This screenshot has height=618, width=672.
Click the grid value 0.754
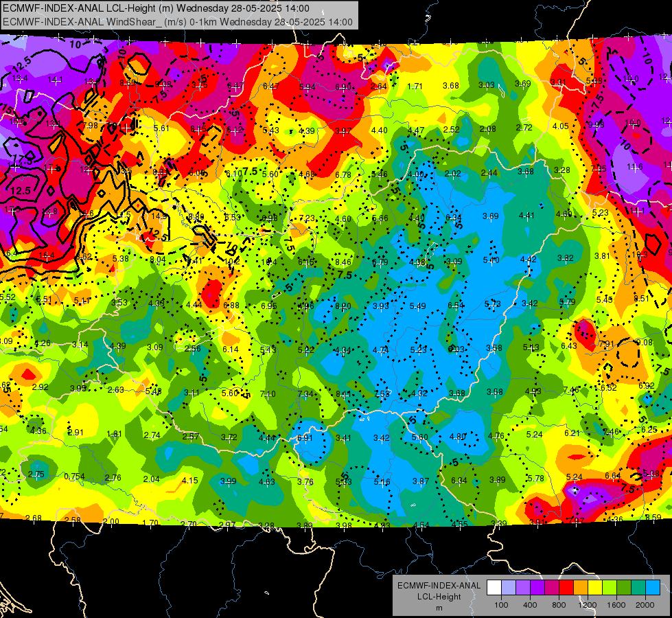click(x=74, y=477)
